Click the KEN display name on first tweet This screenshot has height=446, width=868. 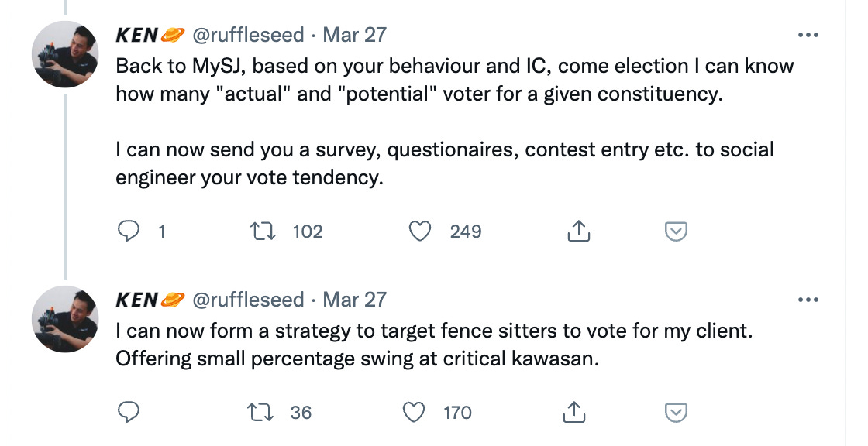point(136,35)
